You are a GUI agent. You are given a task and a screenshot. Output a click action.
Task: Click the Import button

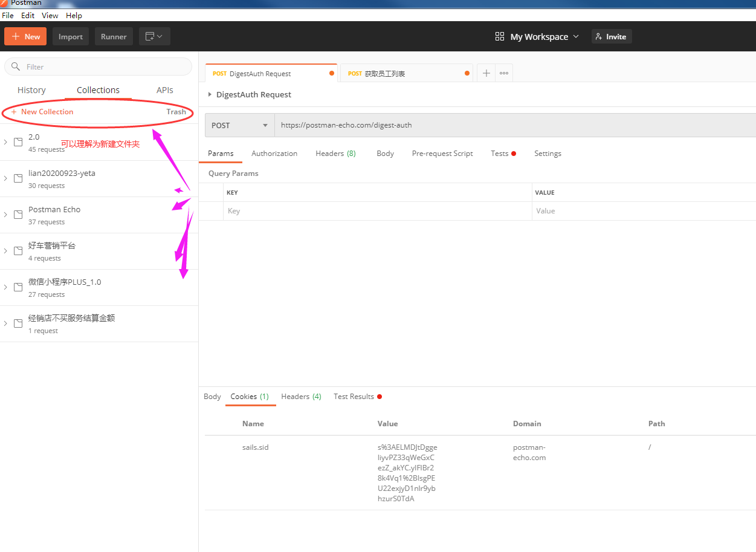pyautogui.click(x=71, y=36)
